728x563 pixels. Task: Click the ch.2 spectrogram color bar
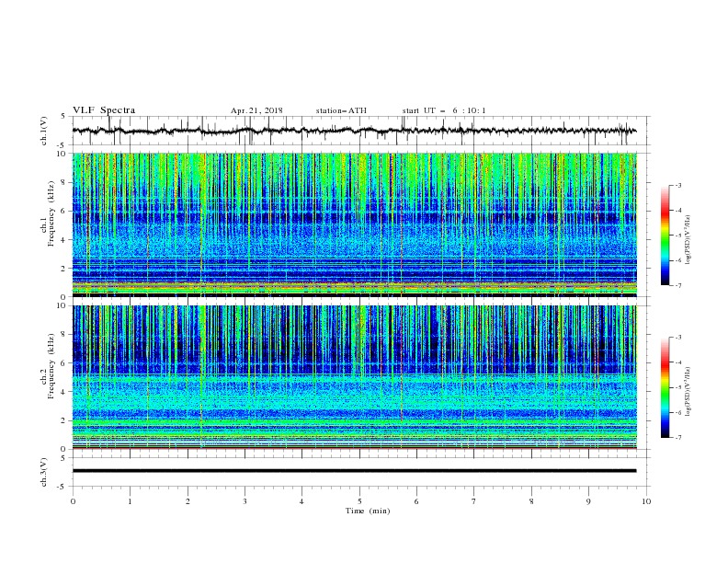pyautogui.click(x=665, y=387)
